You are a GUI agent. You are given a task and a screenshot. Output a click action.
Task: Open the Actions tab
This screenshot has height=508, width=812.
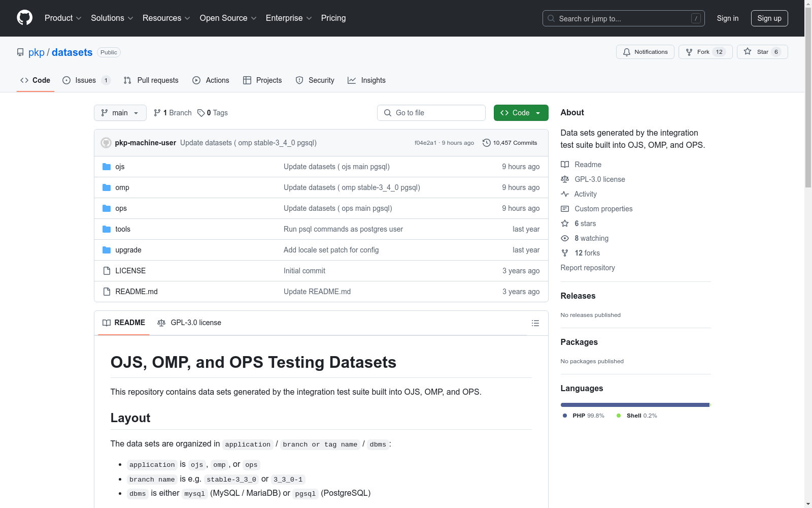tap(211, 80)
